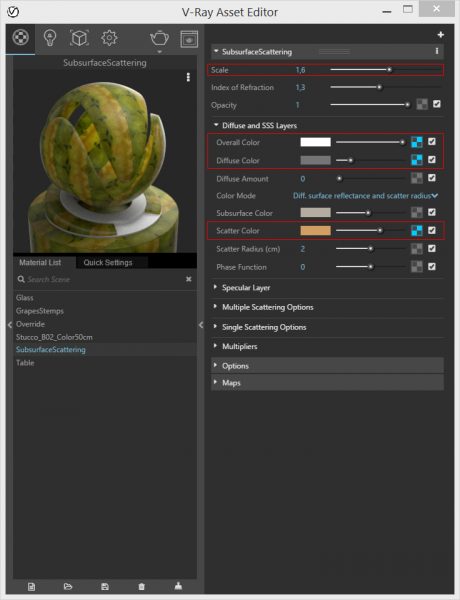
Task: Save the selected material to file
Action: point(104,587)
